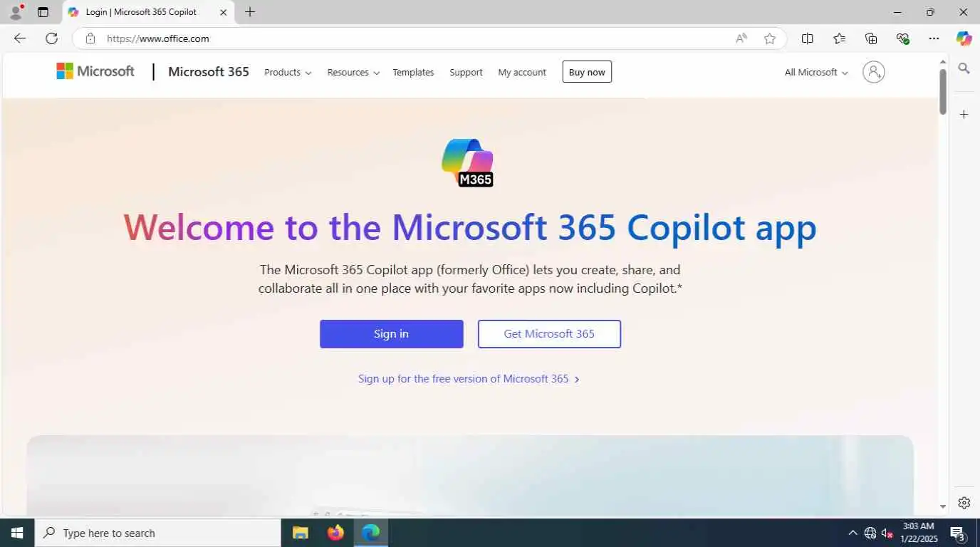Open the Support nav item
Viewport: 980px width, 547px height.
tap(466, 72)
